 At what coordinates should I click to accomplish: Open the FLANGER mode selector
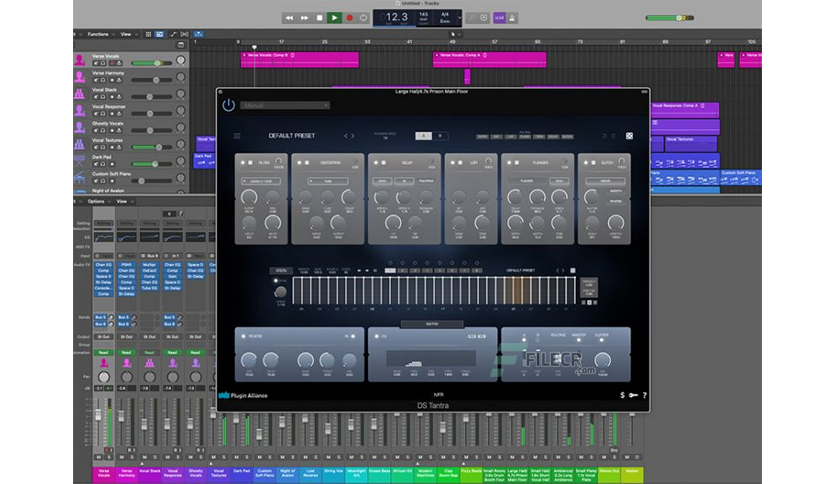click(528, 181)
